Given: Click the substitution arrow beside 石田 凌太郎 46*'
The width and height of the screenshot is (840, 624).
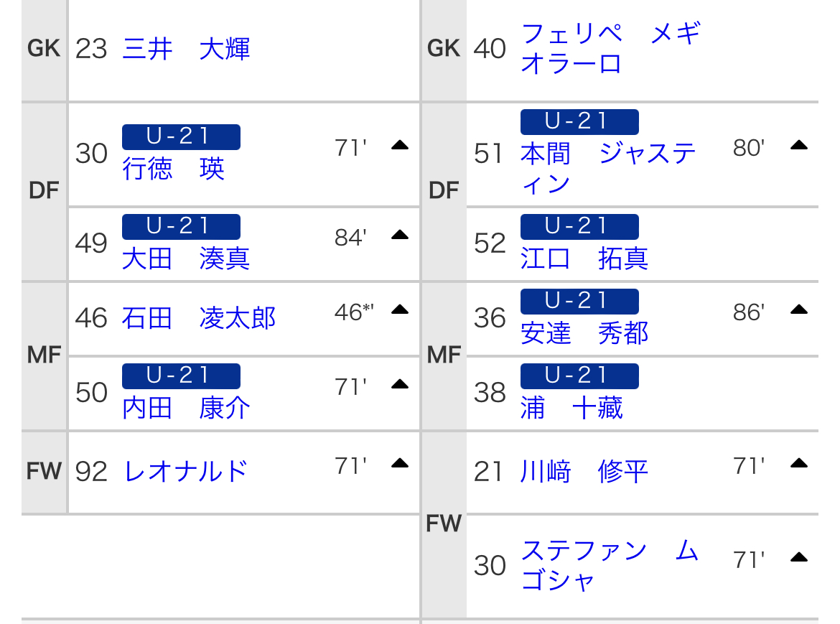Looking at the screenshot, I should 400,309.
